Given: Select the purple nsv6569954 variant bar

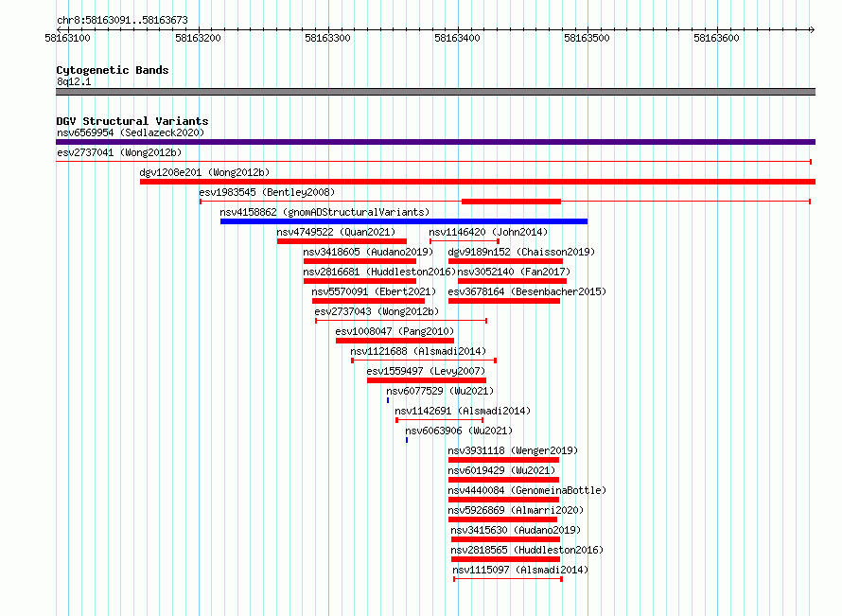Looking at the screenshot, I should tap(435, 142).
